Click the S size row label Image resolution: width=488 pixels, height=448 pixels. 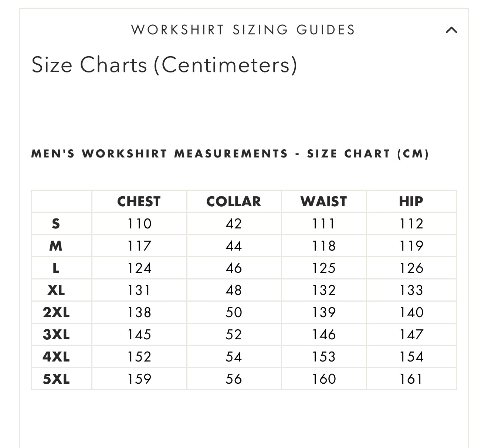pos(56,224)
